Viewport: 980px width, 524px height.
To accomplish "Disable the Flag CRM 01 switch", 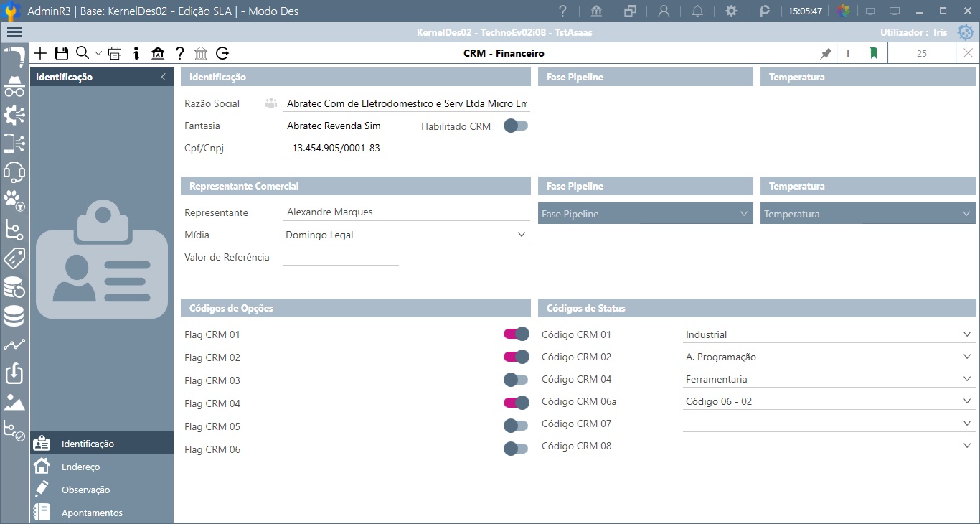I will coord(516,334).
